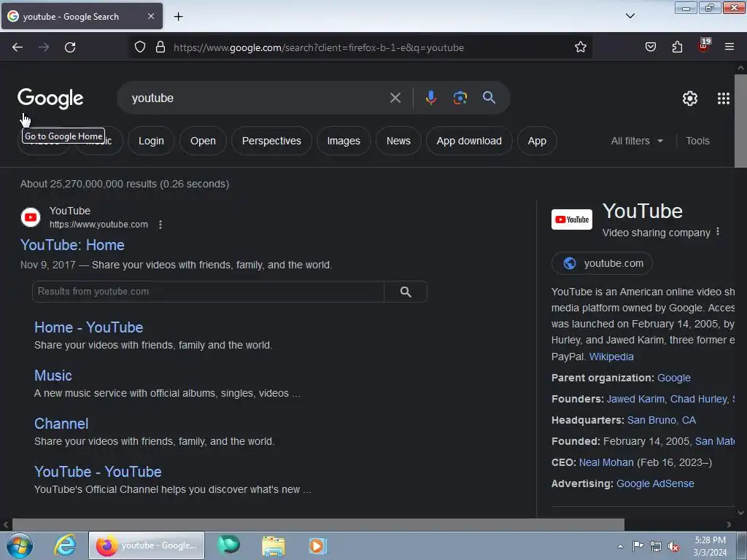This screenshot has height=560, width=747.
Task: Switch to News results
Action: 398,141
